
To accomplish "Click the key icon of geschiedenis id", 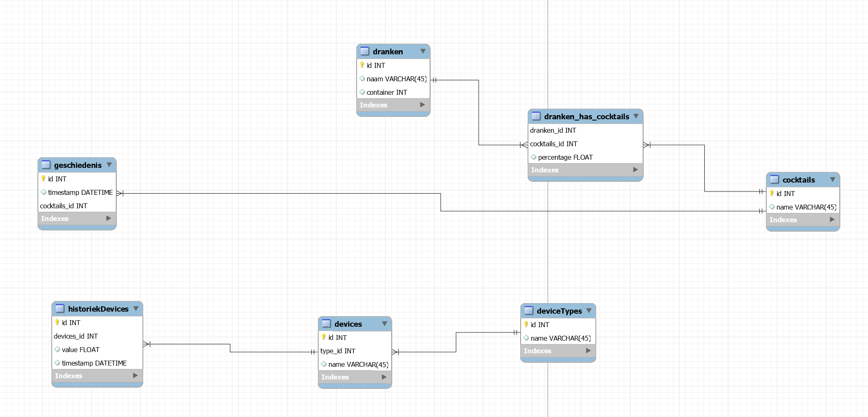I will point(43,178).
